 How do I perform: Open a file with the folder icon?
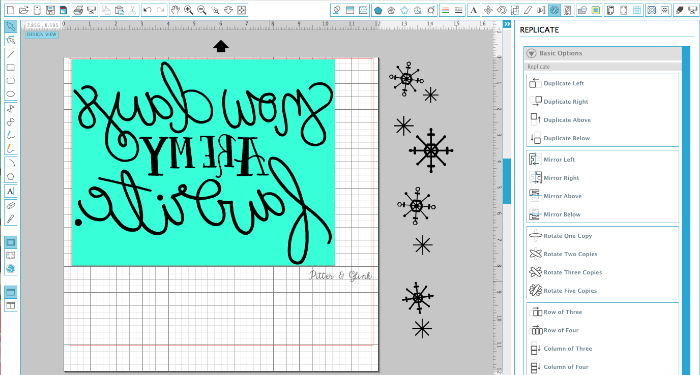tap(24, 9)
